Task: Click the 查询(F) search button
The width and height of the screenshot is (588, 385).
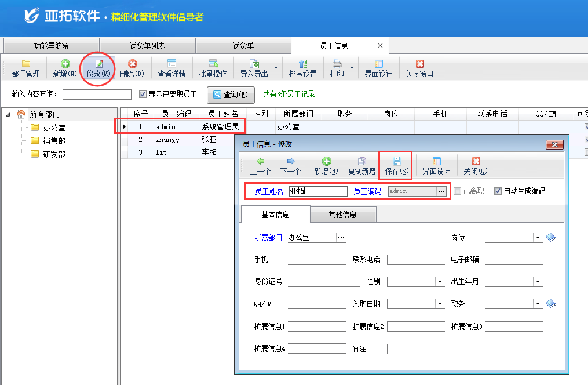Action: [231, 95]
